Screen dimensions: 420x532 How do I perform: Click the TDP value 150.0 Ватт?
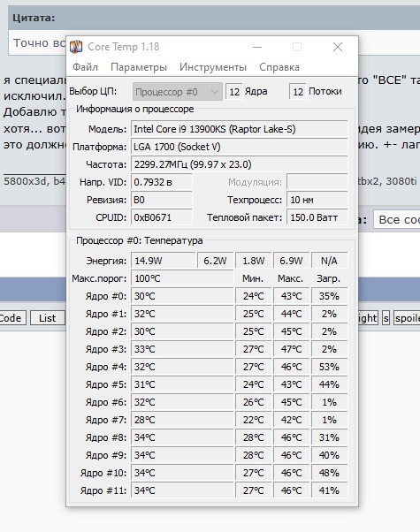pos(317,217)
